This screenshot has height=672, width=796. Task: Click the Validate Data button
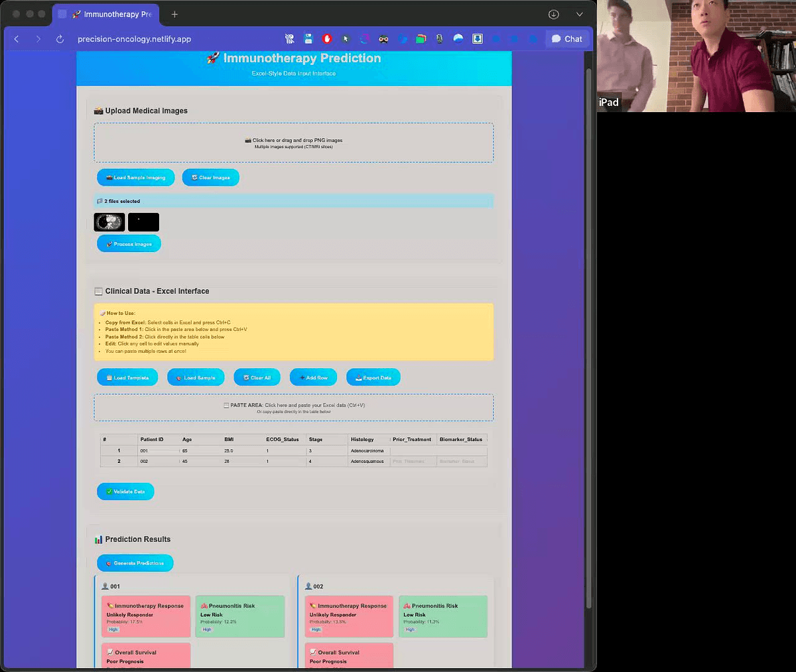click(125, 492)
